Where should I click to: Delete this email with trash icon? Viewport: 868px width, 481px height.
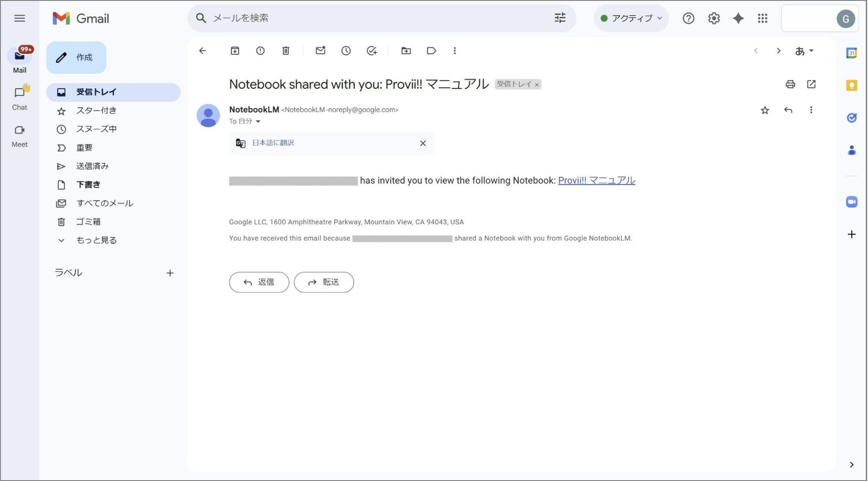[x=286, y=51]
